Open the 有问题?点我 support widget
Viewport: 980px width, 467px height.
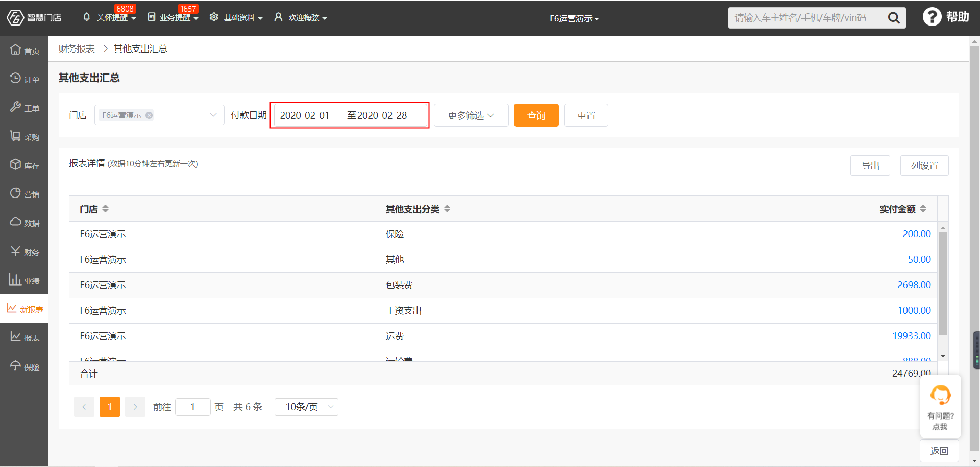tap(940, 407)
